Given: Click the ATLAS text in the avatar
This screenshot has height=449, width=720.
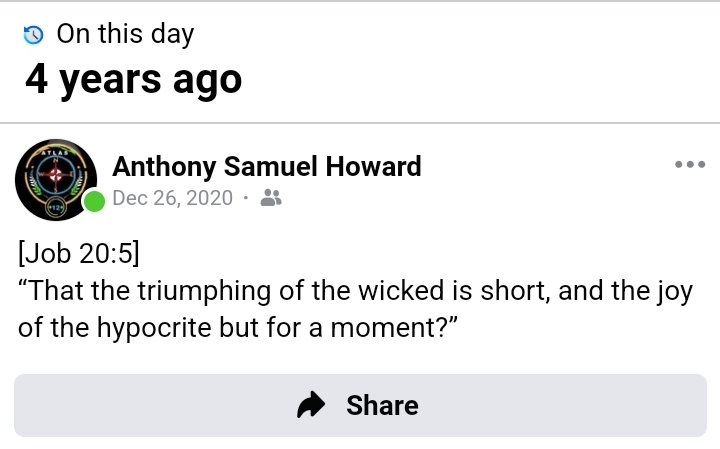Looking at the screenshot, I should click(x=55, y=153).
